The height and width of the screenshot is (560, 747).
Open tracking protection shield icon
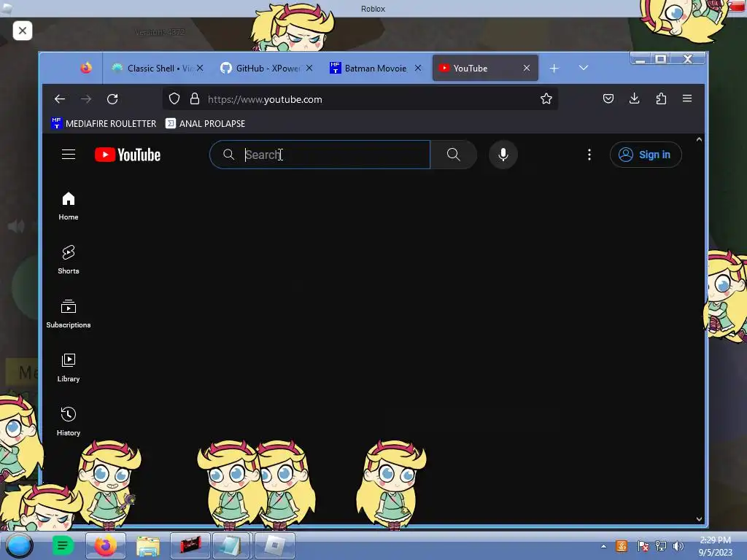(x=174, y=98)
